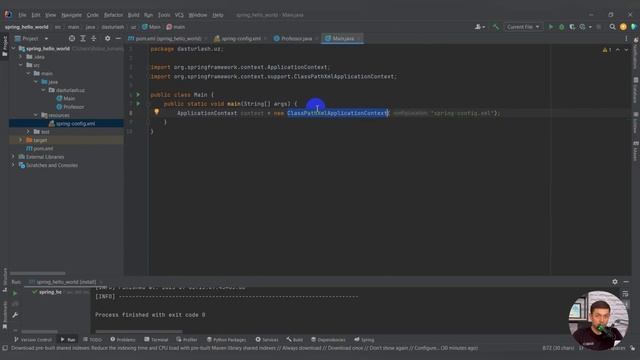640x360 pixels.
Task: Expand Scratches and Consoles node
Action: coord(13,165)
